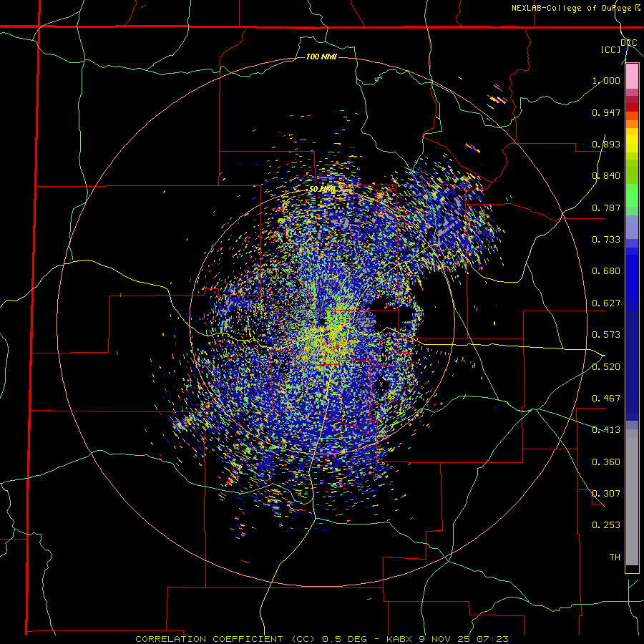Click the 0.467 legend value
Image resolution: width=644 pixels, height=644 pixels.
(606, 399)
